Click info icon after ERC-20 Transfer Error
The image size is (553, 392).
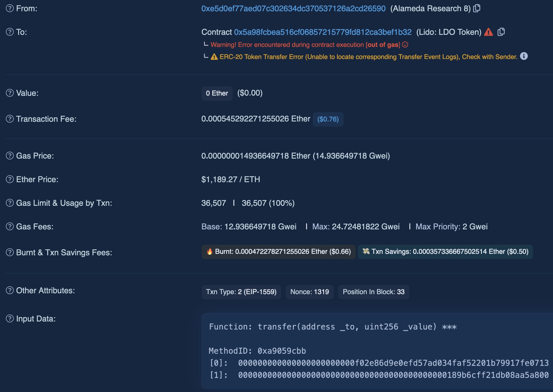coord(524,56)
